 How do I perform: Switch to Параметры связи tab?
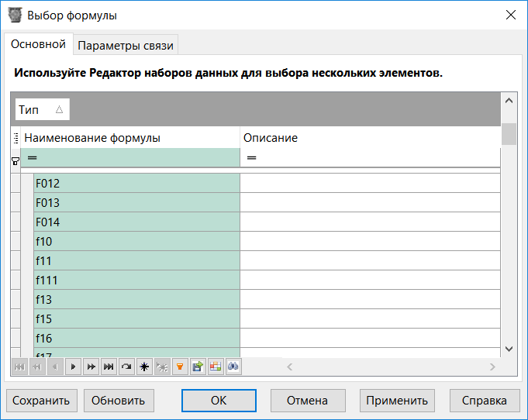point(126,46)
